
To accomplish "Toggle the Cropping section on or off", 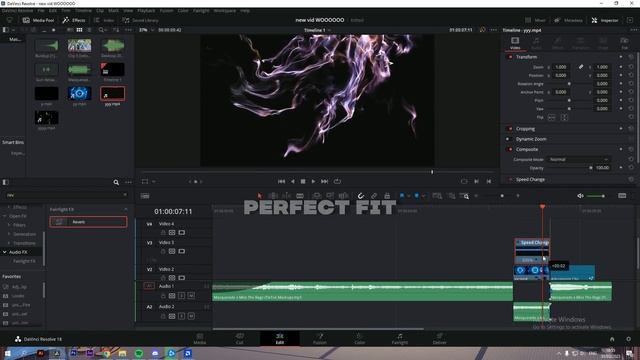I will (x=510, y=129).
